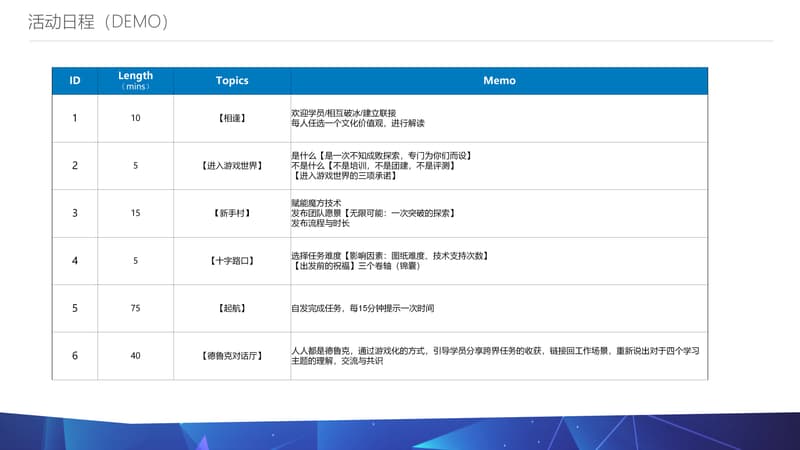
Task: Select the Topics column header
Action: coord(231,81)
